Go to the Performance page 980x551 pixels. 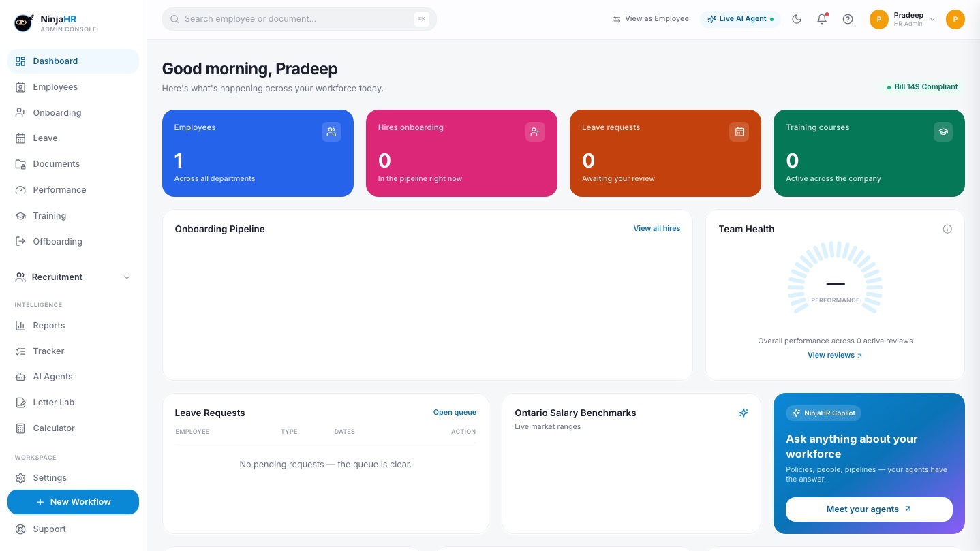73,190
